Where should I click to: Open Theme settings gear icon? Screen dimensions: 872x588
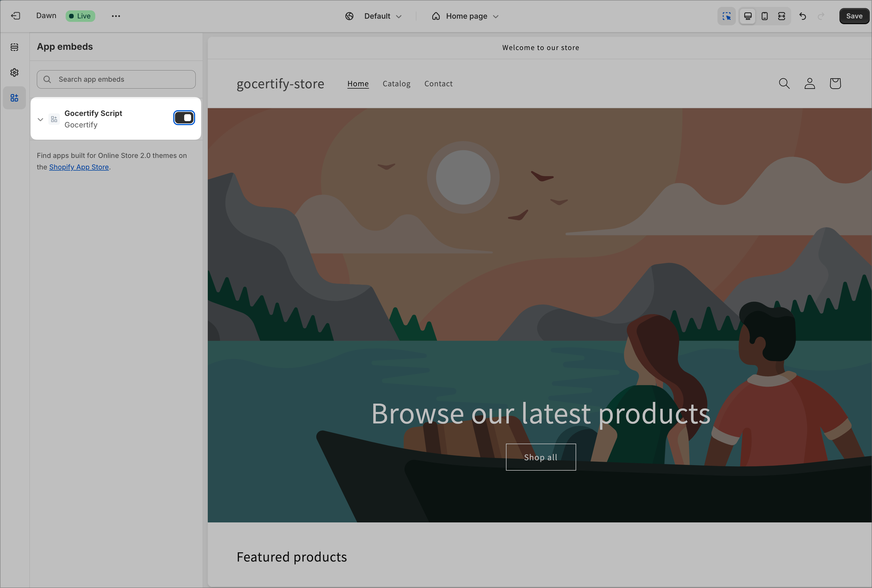pyautogui.click(x=14, y=72)
